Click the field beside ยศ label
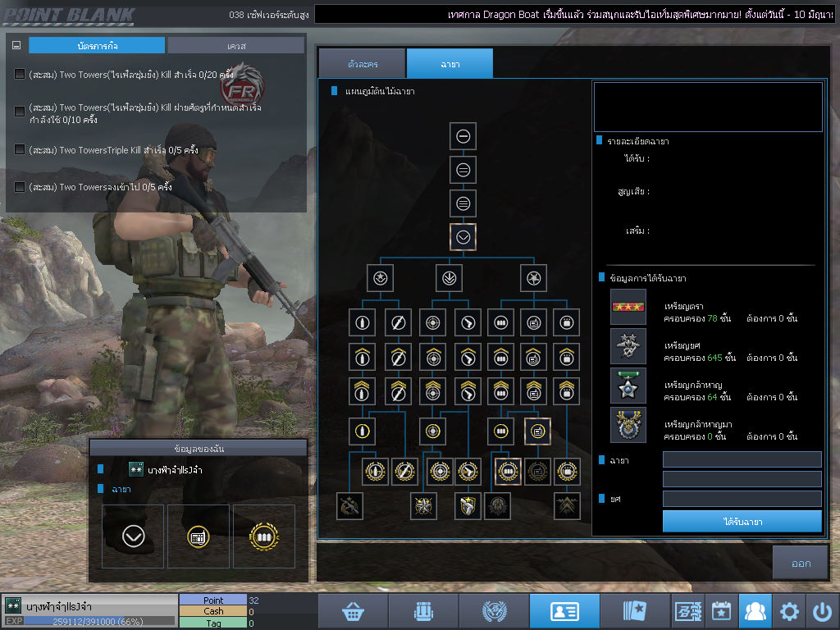Screen dimensions: 840x630 pos(742,499)
